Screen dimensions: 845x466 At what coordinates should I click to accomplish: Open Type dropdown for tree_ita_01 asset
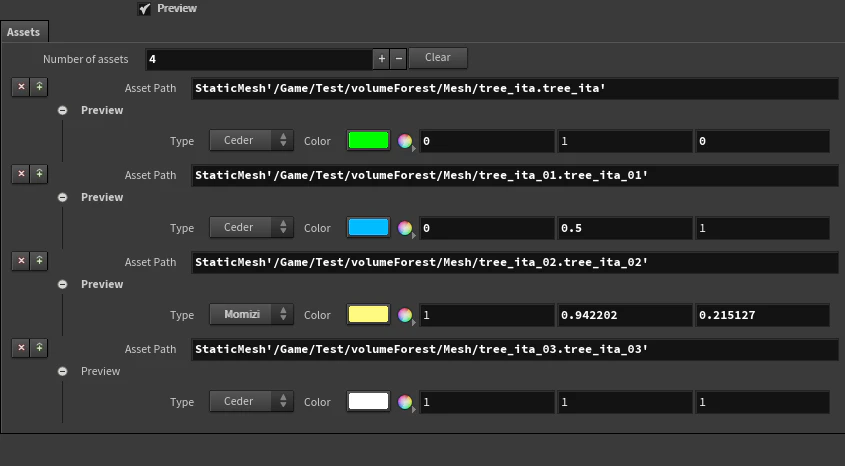click(x=251, y=228)
